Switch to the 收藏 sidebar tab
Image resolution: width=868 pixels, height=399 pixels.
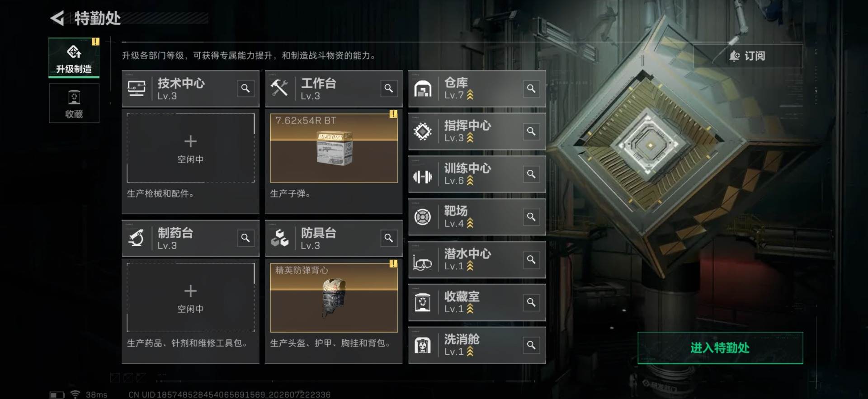74,103
